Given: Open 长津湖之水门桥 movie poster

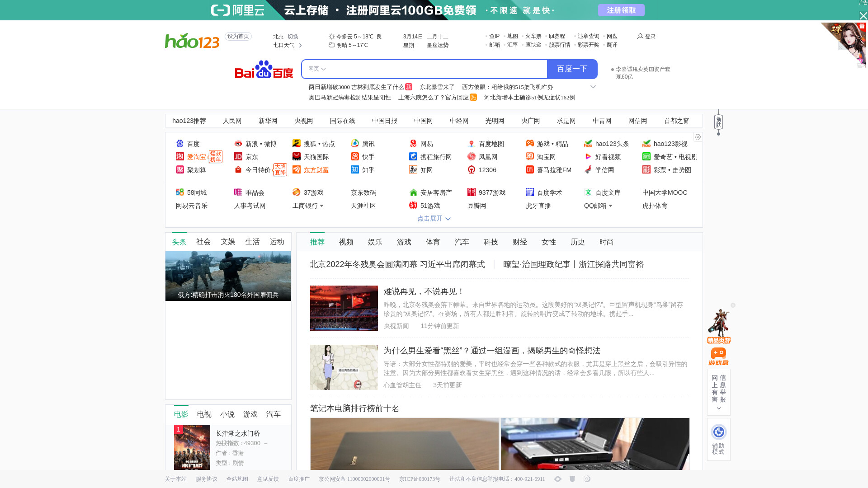Looking at the screenshot, I should click(192, 447).
